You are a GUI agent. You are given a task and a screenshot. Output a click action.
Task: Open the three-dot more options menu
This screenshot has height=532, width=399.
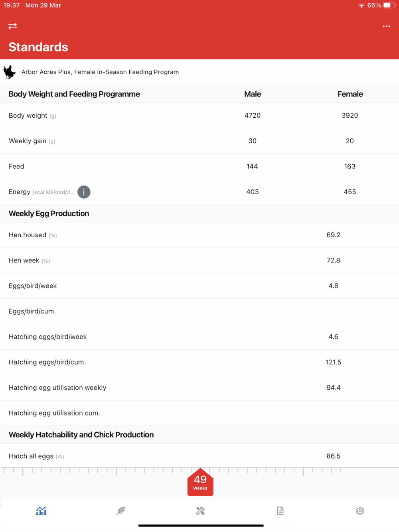(386, 26)
